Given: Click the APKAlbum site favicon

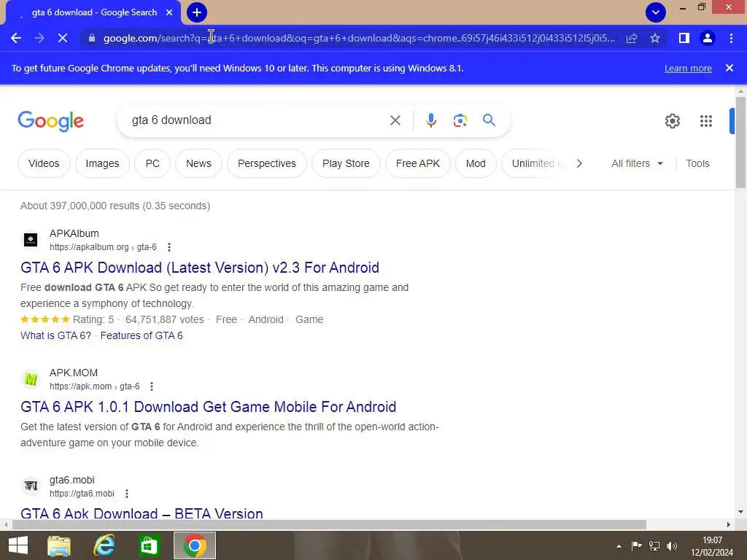Looking at the screenshot, I should click(31, 239).
